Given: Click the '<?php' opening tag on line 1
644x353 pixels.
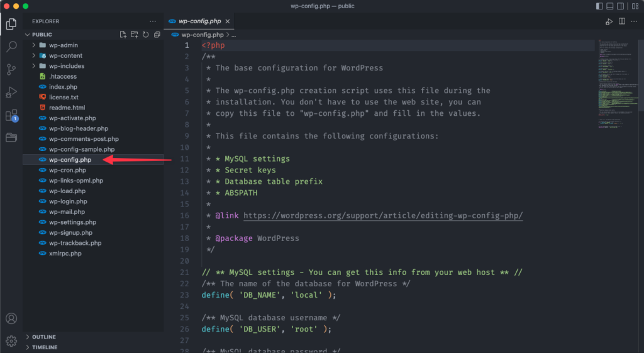Looking at the screenshot, I should (x=213, y=45).
